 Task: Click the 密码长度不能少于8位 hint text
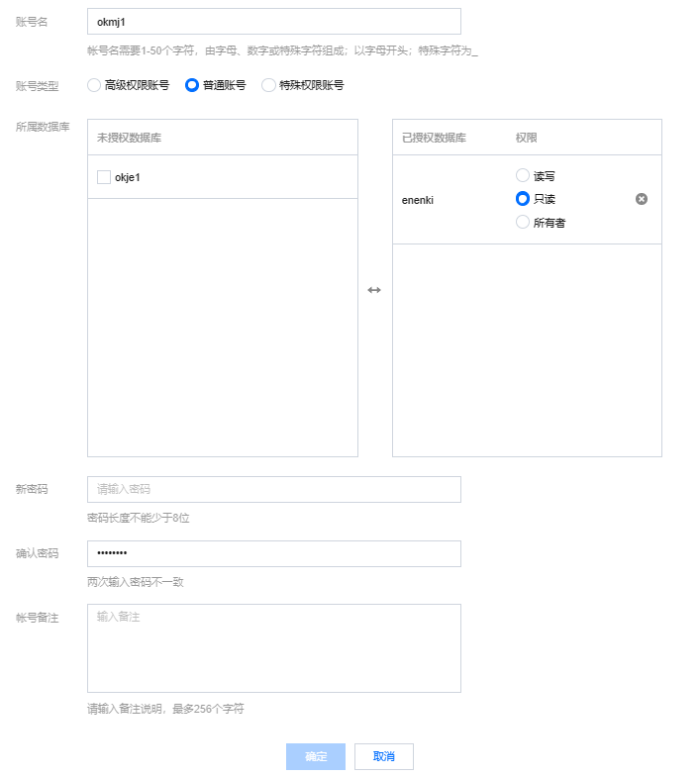point(139,518)
